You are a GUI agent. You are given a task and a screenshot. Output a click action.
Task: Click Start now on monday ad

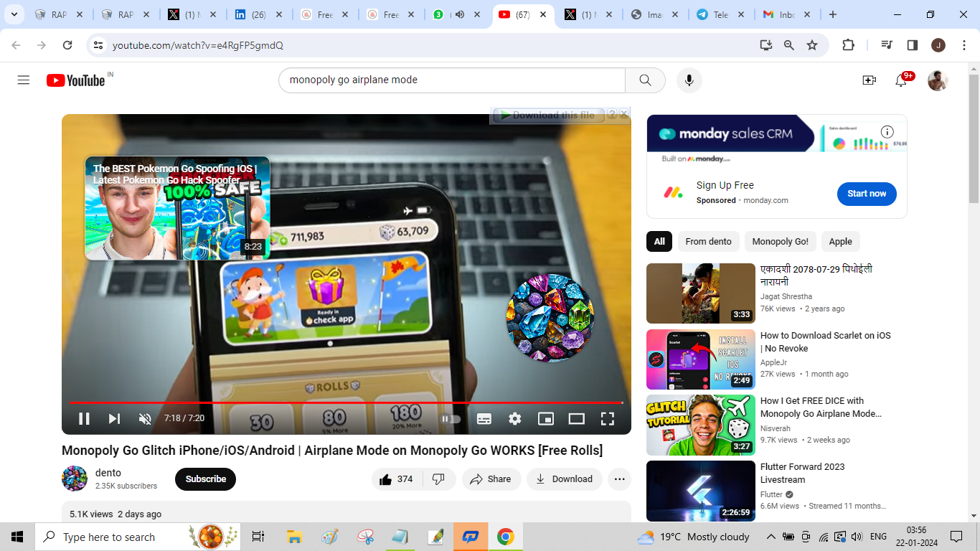867,194
